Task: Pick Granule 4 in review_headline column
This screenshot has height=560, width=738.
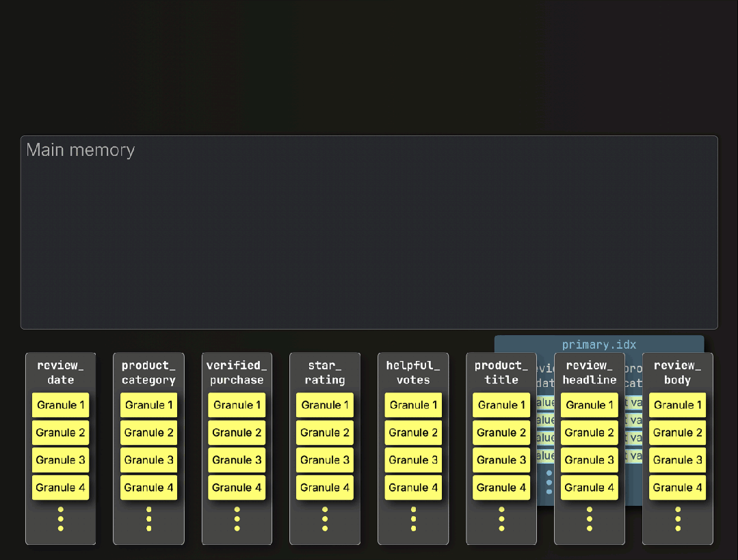Action: (590, 488)
